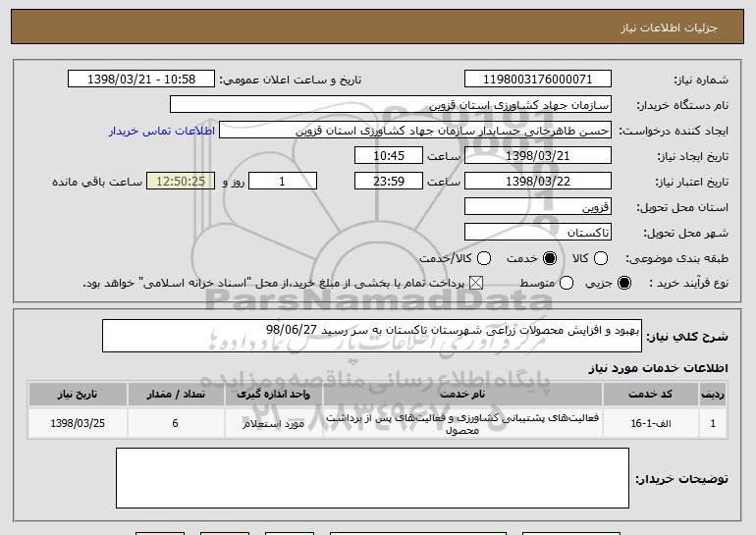Viewport: 756px width, 535px height.
Task: Click the remaining days field showing 1
Action: (283, 182)
